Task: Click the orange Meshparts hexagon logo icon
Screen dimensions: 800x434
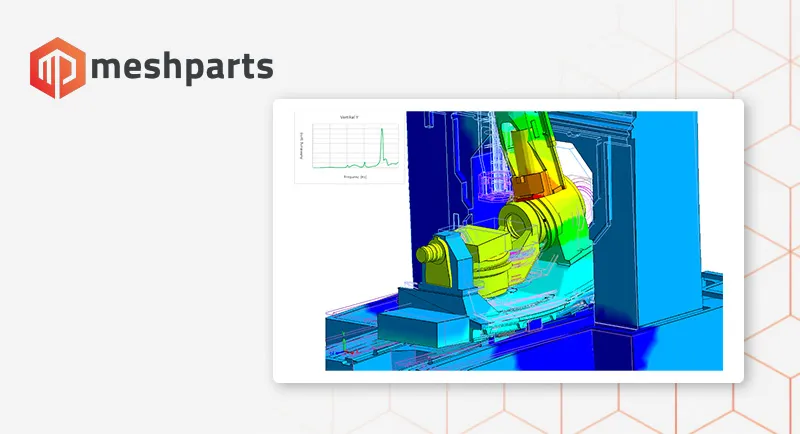Action: [57, 68]
